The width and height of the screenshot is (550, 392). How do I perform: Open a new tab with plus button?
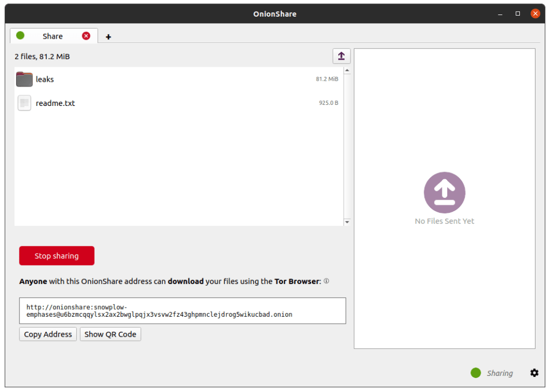click(109, 37)
